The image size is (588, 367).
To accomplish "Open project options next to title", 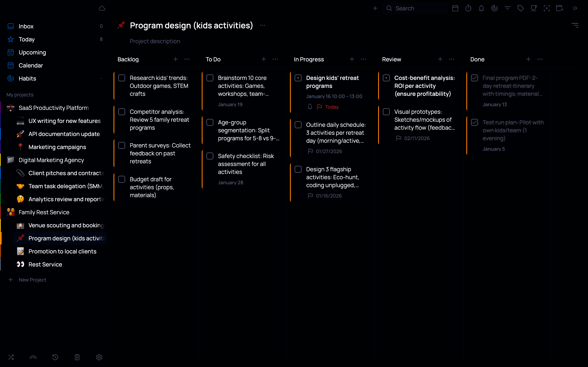I will (262, 25).
